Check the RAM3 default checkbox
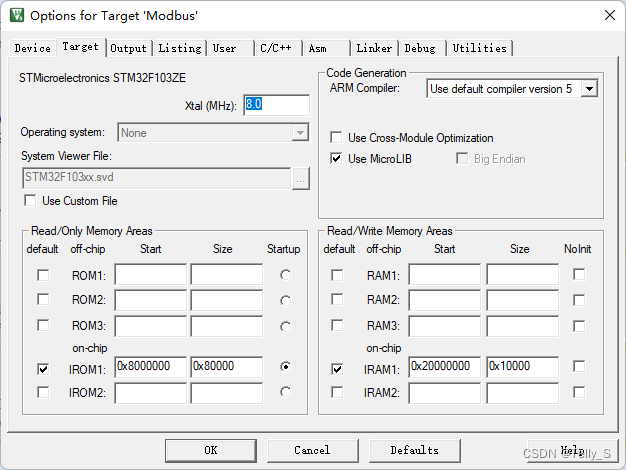 (x=337, y=325)
